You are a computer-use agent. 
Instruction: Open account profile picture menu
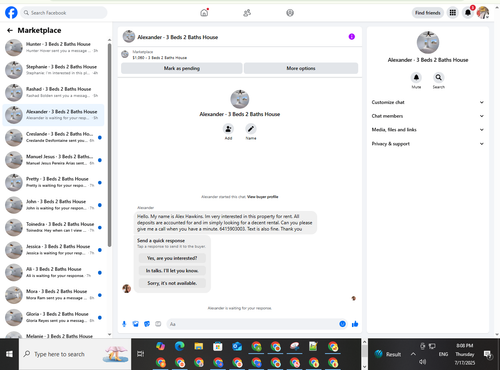click(483, 13)
